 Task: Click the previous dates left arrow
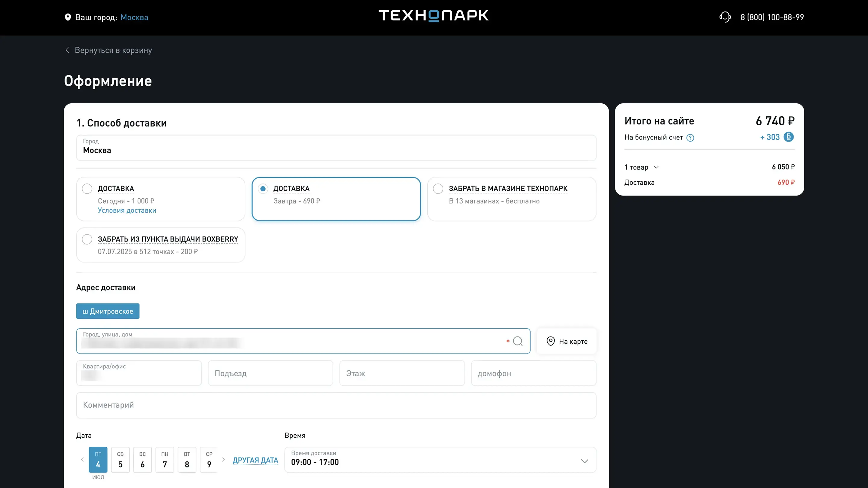82,460
